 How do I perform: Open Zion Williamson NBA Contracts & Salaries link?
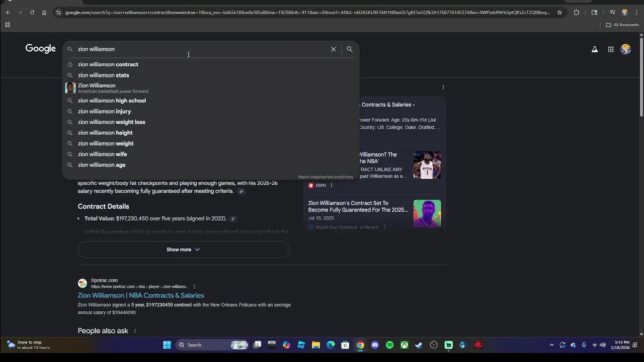pos(141,296)
